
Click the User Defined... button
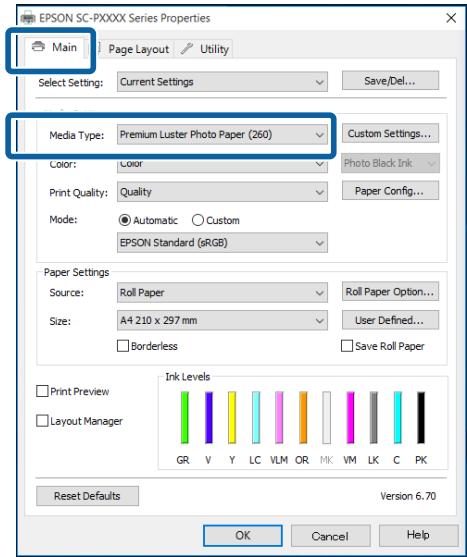pos(390,320)
